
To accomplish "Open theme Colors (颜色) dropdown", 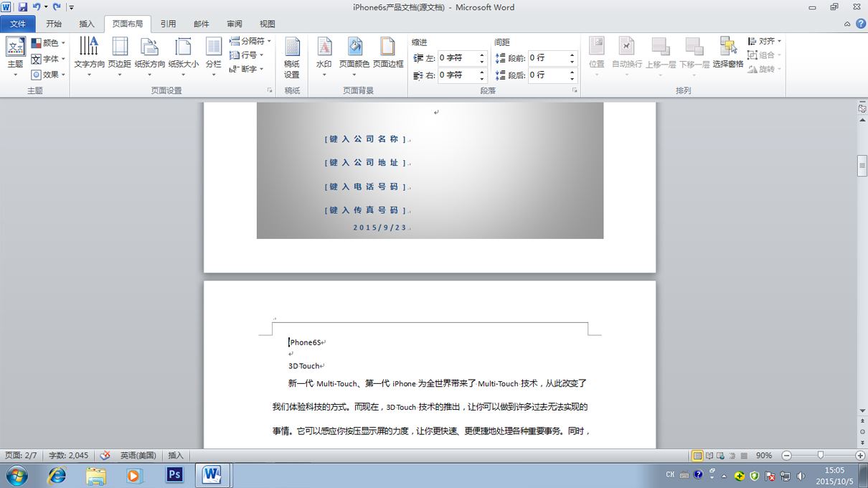I will pyautogui.click(x=48, y=43).
